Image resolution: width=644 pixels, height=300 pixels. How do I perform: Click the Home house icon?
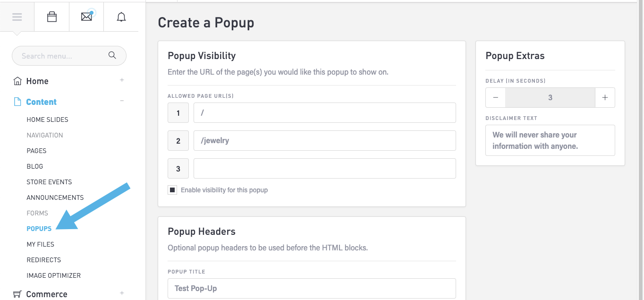pyautogui.click(x=17, y=81)
